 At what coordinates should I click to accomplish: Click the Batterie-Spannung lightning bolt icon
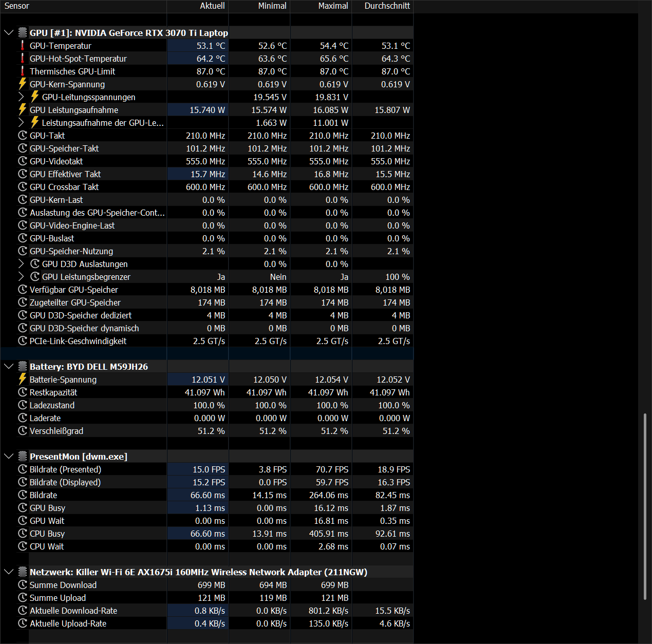coord(23,379)
